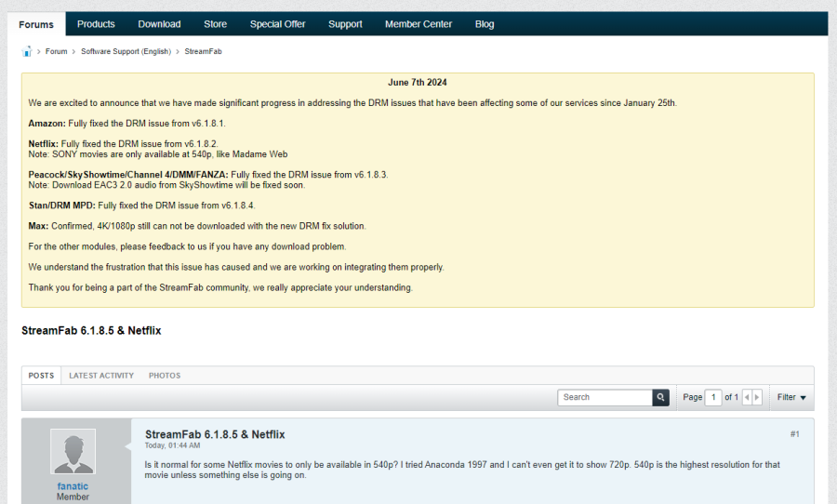Click the 'Max:' announcement line
The image size is (837, 504).
click(197, 226)
